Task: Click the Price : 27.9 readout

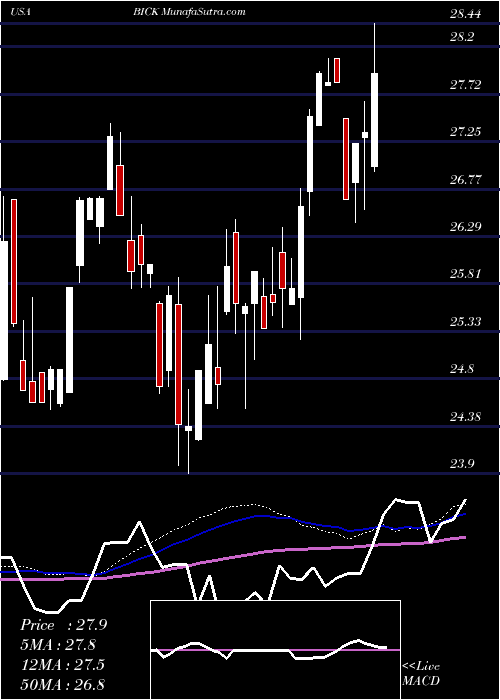Action: [63, 625]
